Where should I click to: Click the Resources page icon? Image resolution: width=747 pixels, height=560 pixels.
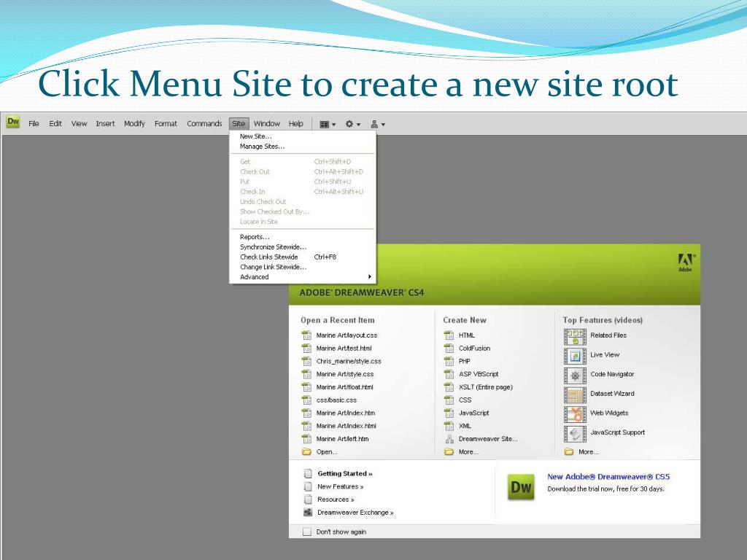[x=309, y=499]
